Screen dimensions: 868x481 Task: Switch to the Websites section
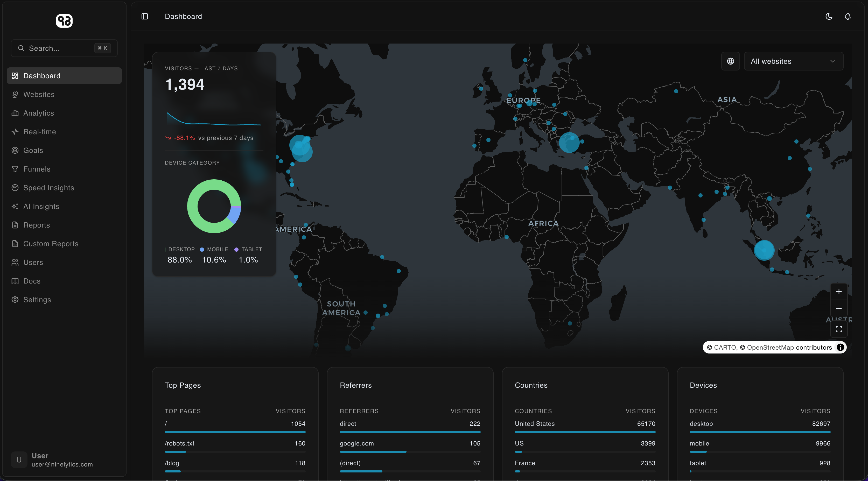(x=39, y=94)
